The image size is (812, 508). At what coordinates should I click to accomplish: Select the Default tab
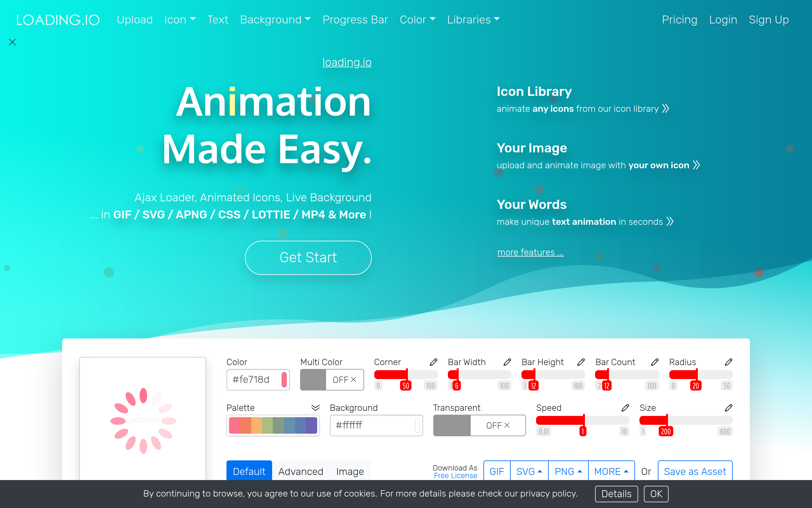[x=249, y=471]
